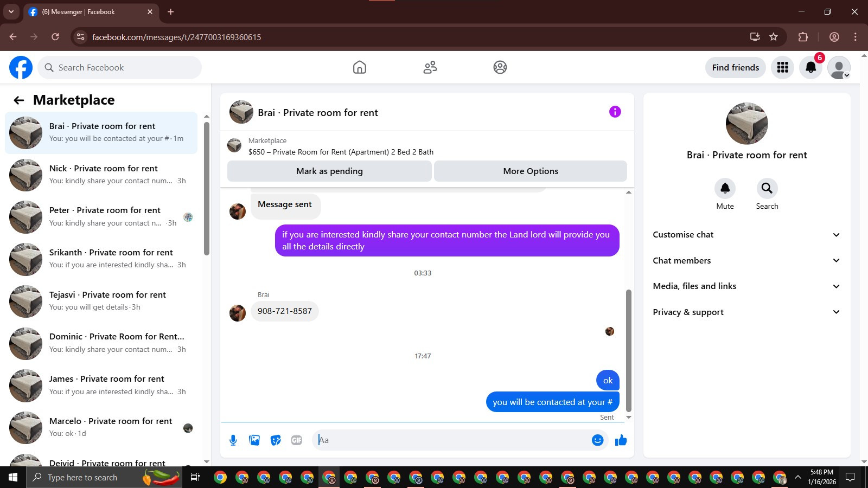Click the ok message bubble
This screenshot has height=488, width=868.
pyautogui.click(x=608, y=381)
